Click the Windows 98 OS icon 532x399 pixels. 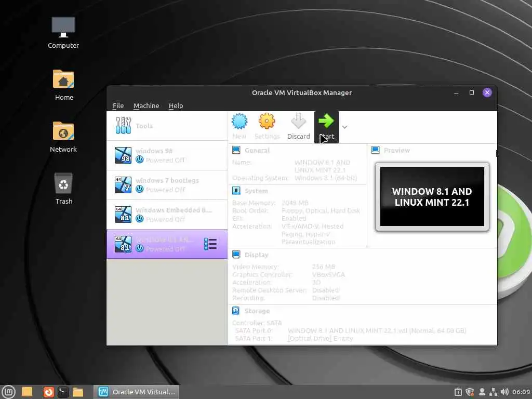point(123,155)
